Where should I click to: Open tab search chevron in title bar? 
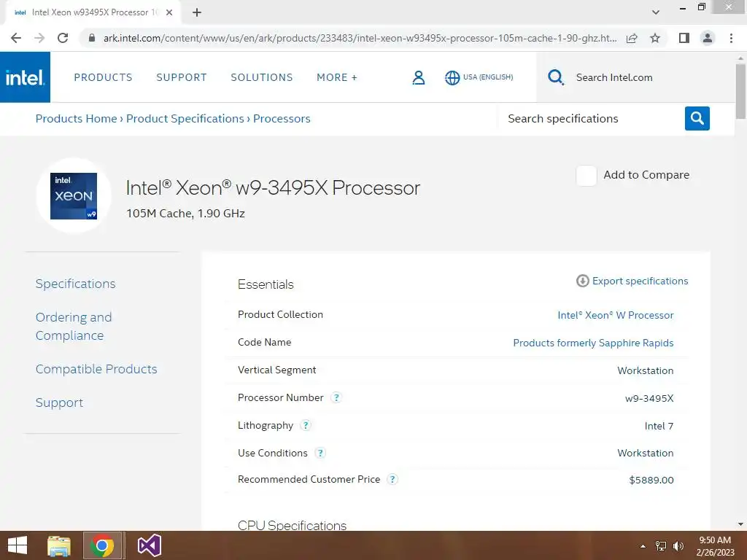click(656, 12)
